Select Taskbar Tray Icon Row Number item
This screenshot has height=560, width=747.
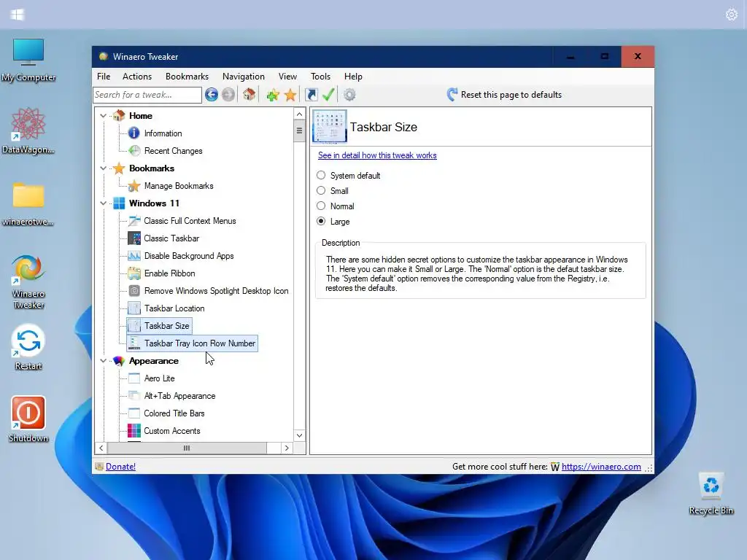tap(193, 343)
